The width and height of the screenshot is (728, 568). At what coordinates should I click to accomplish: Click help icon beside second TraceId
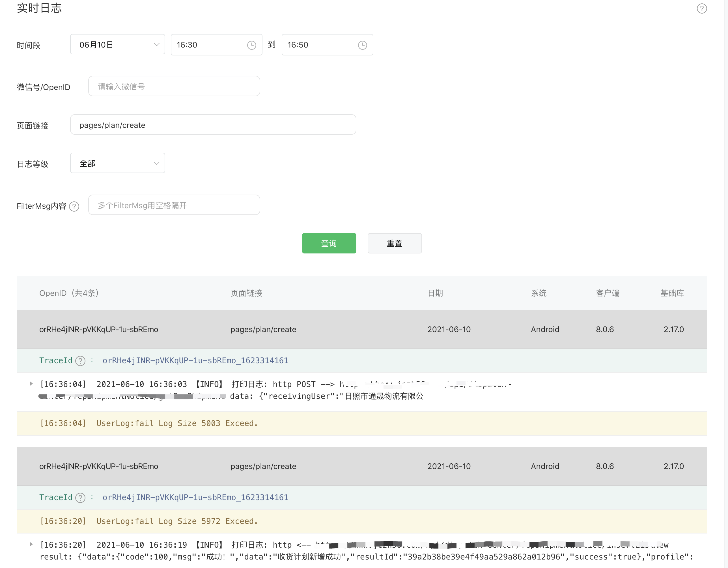tap(80, 498)
